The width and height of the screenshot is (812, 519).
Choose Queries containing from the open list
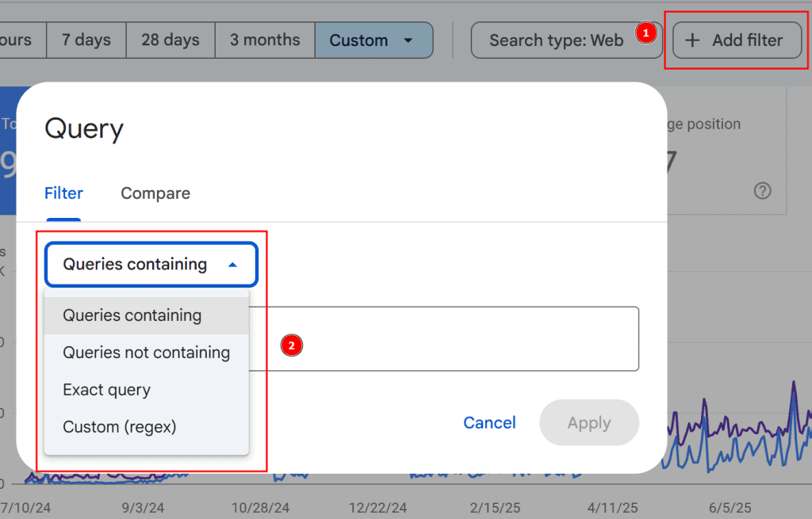click(x=132, y=315)
